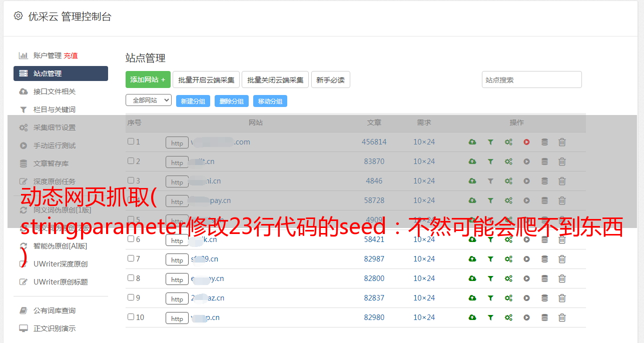Open gears settings in row with 4846
The image size is (644, 343).
coord(508,181)
